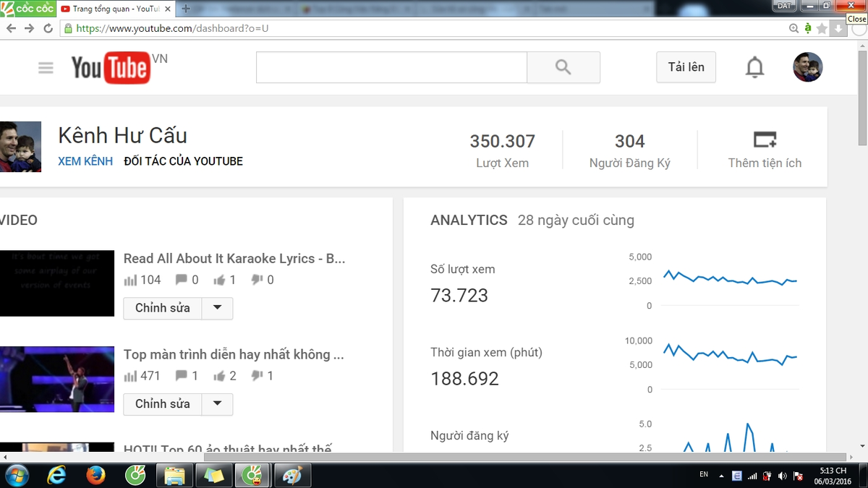Click the Thêm tiện ích add-widget icon

[x=765, y=139]
